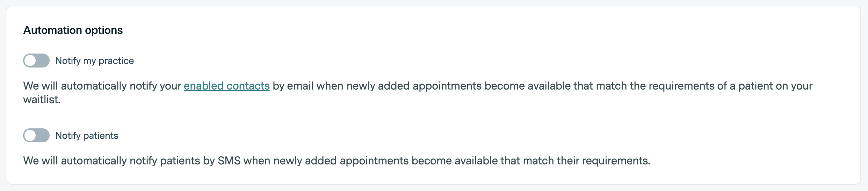
Task: Turn on the Notify patients toggle
Action: 36,135
